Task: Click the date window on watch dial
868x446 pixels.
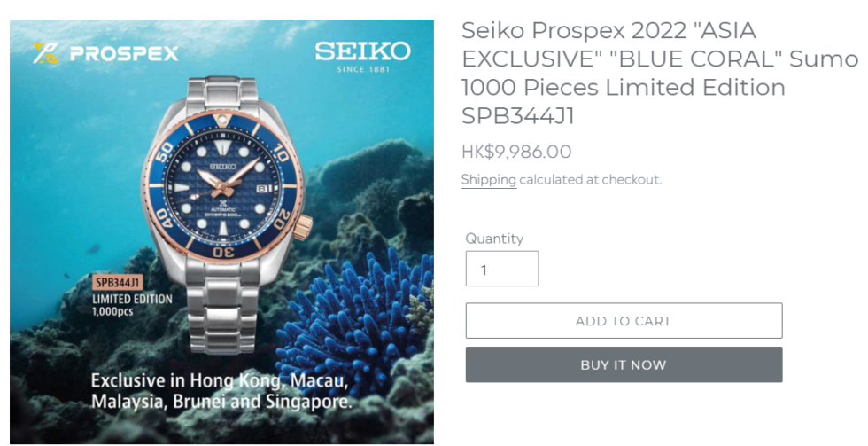Action: pos(263,190)
